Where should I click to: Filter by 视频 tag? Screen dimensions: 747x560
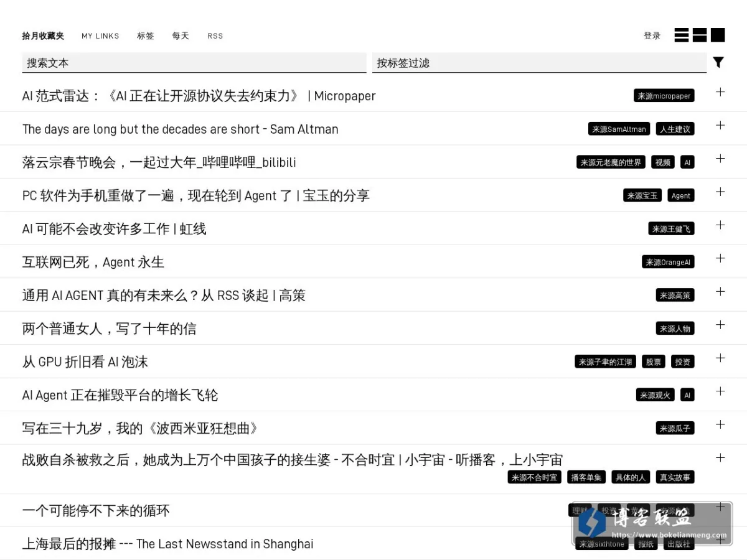pos(663,162)
